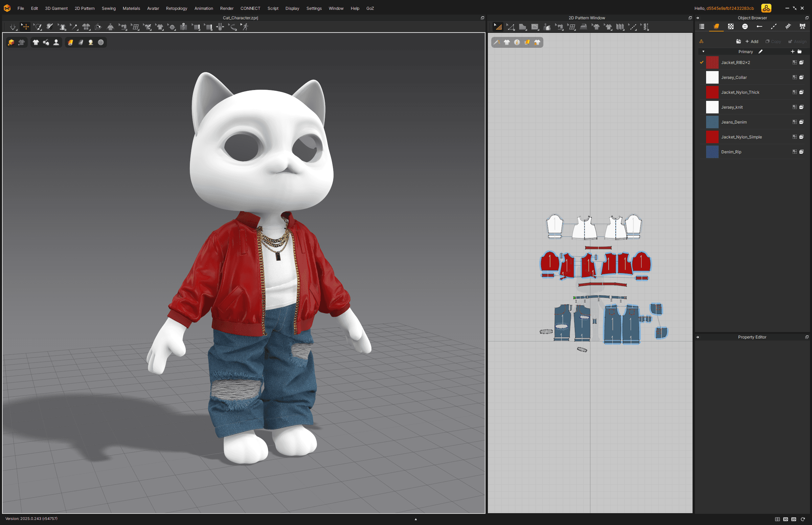Image resolution: width=812 pixels, height=525 pixels.
Task: Toggle Show Avatar in 3D viewport
Action: tap(56, 42)
